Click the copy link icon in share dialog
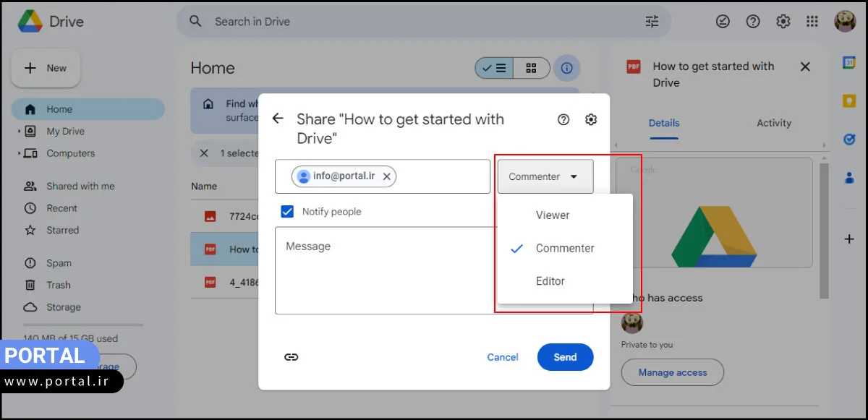The width and height of the screenshot is (868, 420). [x=291, y=357]
